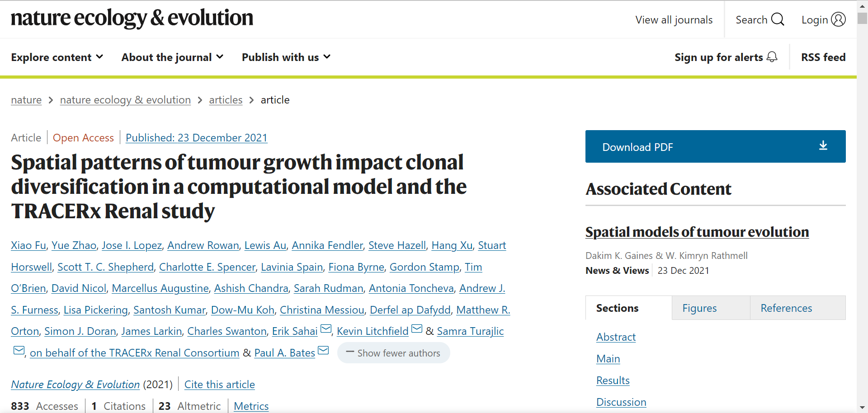Collapse author list with Show fewer authors
This screenshot has height=413, width=868.
click(x=393, y=353)
